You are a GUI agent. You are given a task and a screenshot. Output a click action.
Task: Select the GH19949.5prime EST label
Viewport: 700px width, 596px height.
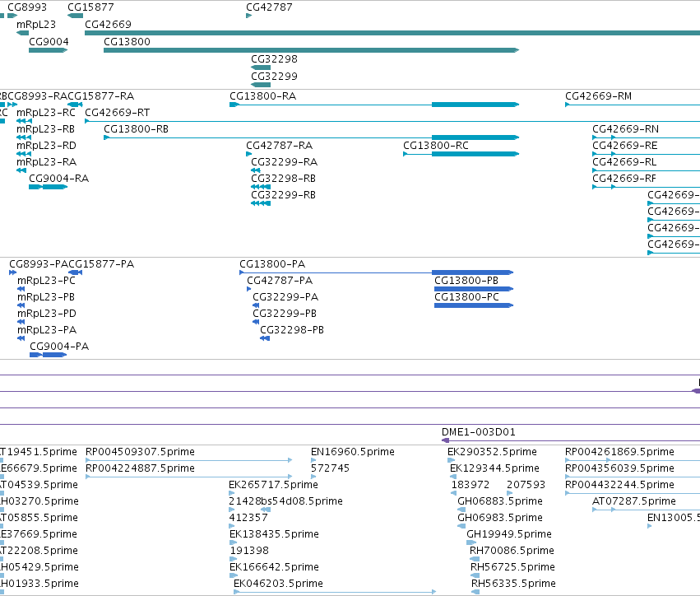tap(509, 534)
